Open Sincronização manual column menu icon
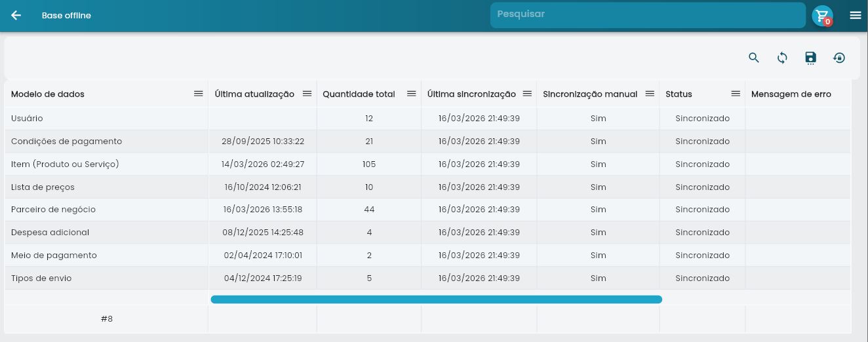868x342 pixels. point(649,94)
